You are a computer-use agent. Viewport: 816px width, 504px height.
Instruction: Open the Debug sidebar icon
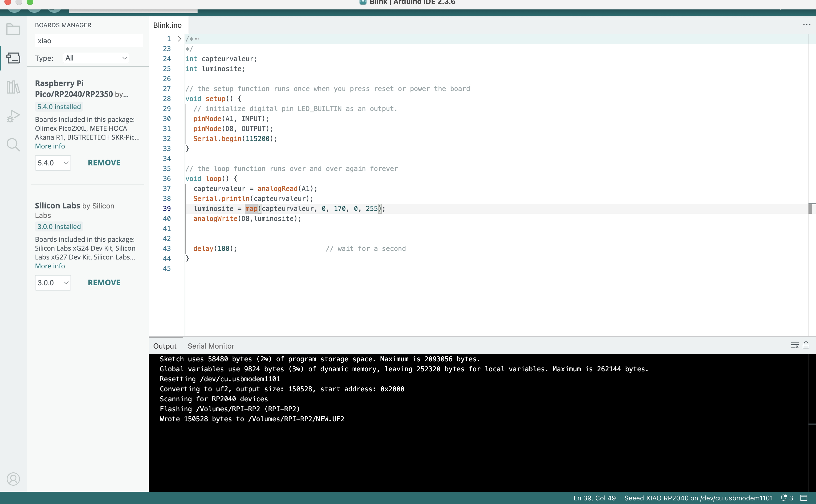[13, 116]
